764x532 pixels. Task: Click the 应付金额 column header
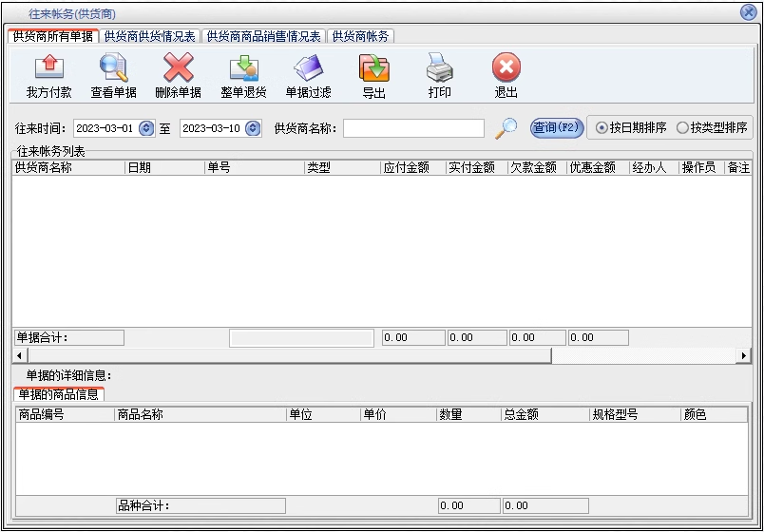[x=412, y=168]
